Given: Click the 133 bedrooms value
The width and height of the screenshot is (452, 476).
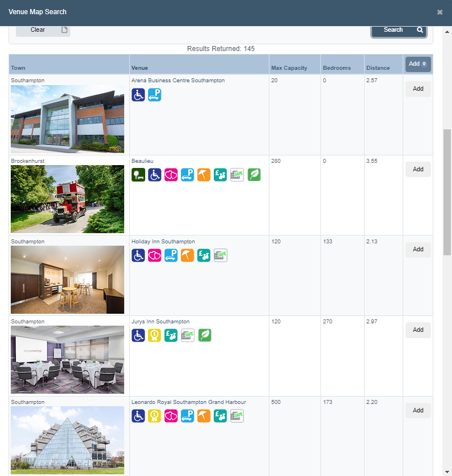Looking at the screenshot, I should (x=328, y=242).
